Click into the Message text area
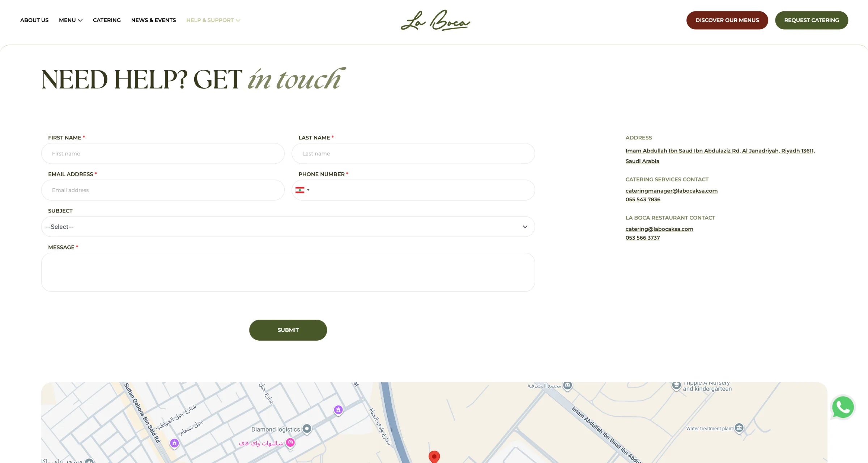 [288, 272]
